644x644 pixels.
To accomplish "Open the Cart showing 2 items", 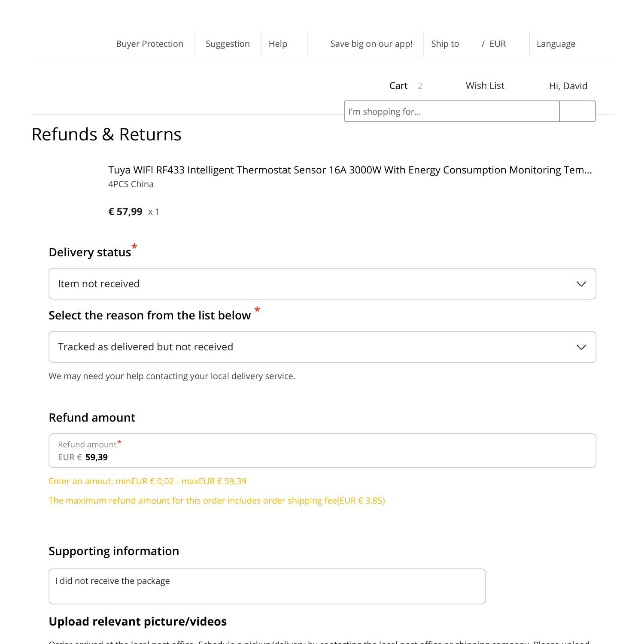I will [x=398, y=85].
